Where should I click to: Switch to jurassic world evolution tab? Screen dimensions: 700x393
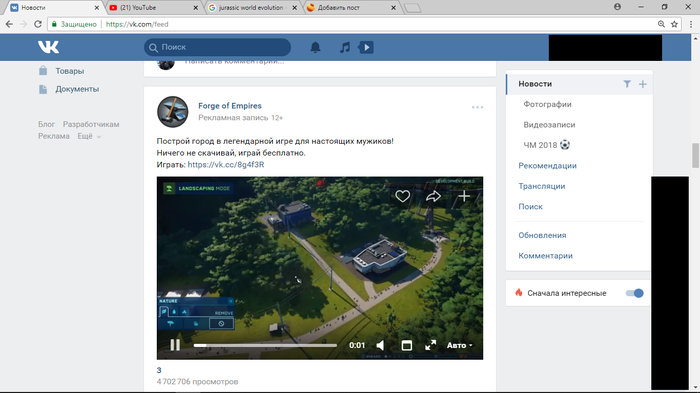252,8
